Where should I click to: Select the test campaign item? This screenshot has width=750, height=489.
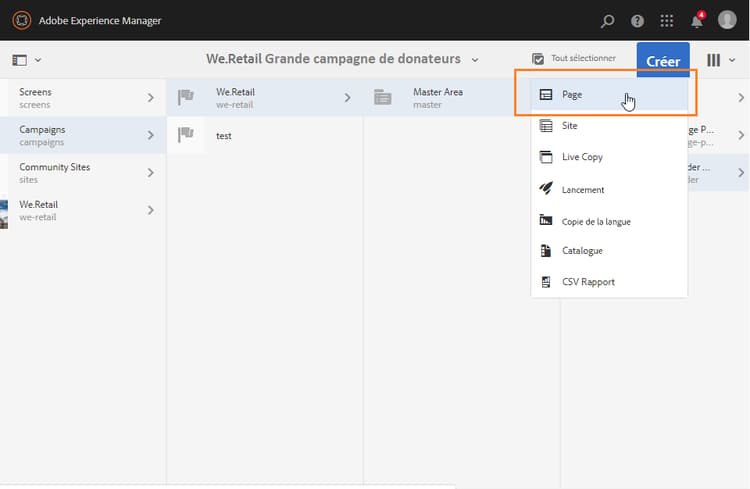point(224,135)
